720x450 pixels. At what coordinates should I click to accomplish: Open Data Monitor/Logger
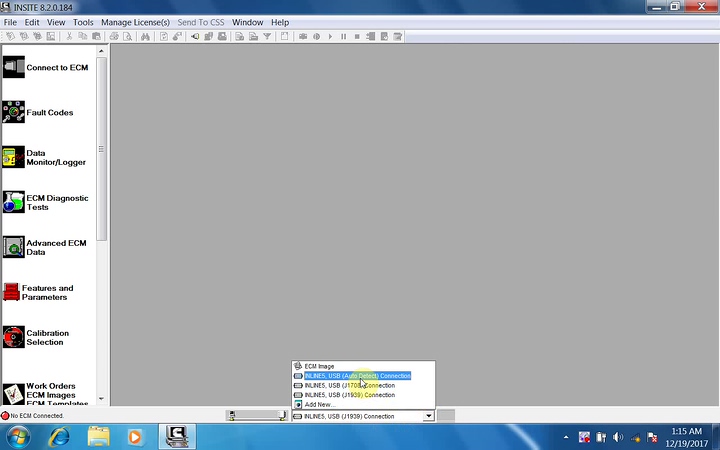[45, 158]
